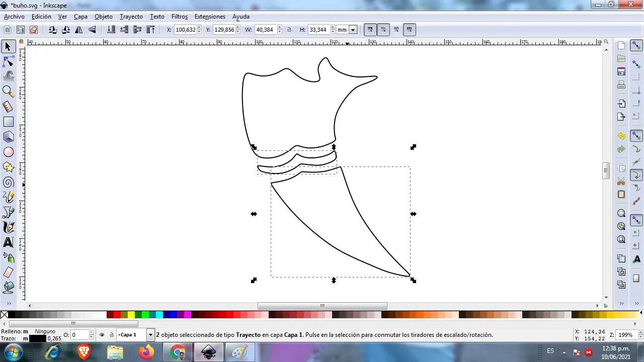Toggle move gradients with object
The width and height of the screenshot is (644, 362).
pos(396,30)
